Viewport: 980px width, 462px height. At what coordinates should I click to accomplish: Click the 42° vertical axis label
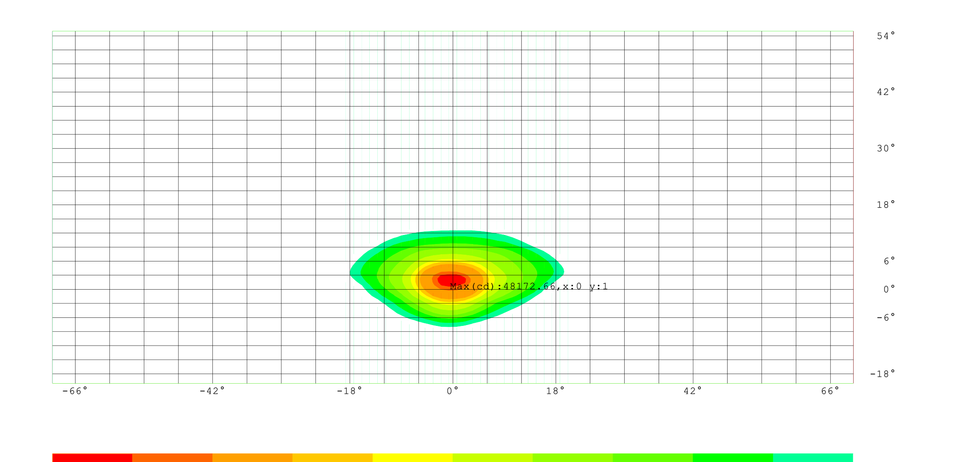pos(886,92)
